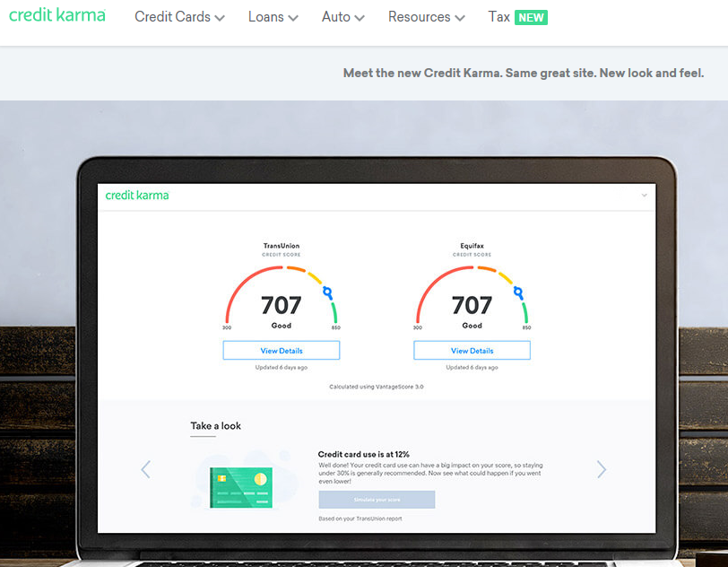Viewport: 728px width, 567px height.
Task: Expand the Auto dropdown menu
Action: pyautogui.click(x=342, y=17)
